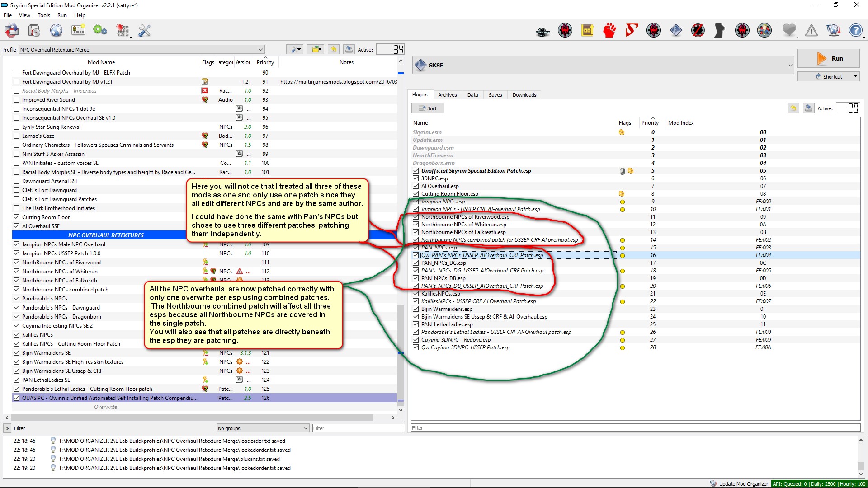Click the Sort plugins button
The width and height of the screenshot is (868, 488).
coord(428,108)
